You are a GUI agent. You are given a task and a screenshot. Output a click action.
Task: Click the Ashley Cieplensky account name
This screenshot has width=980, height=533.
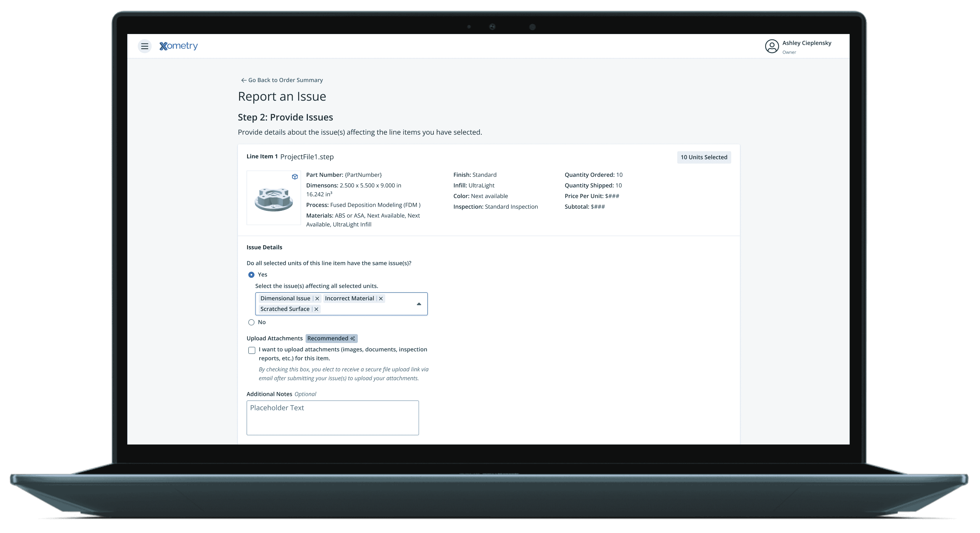tap(807, 43)
